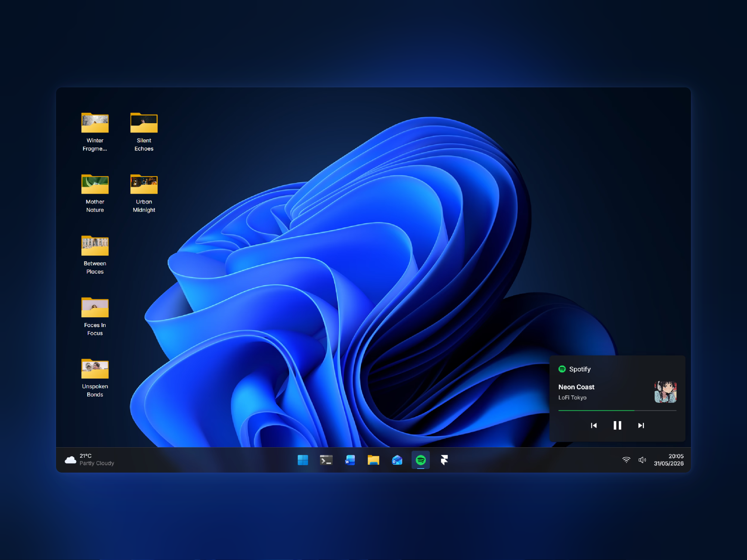747x560 pixels.
Task: Select the Faces In Focus folder
Action: [95, 307]
